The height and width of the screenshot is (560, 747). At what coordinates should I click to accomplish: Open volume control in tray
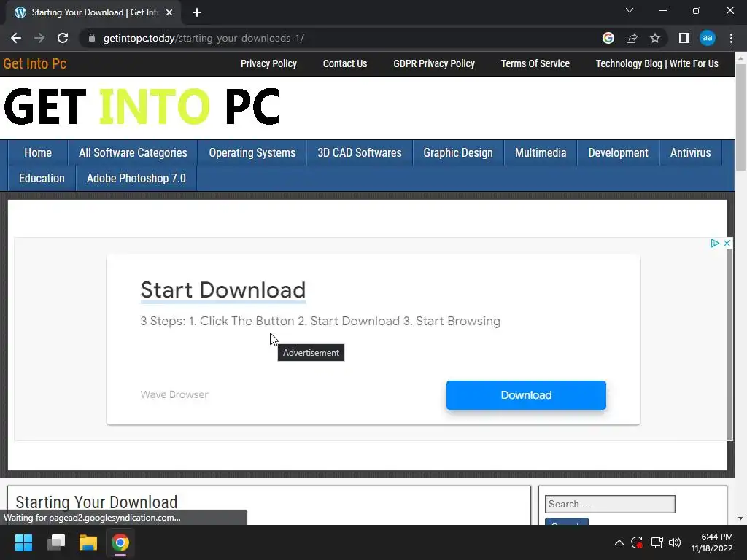675,542
